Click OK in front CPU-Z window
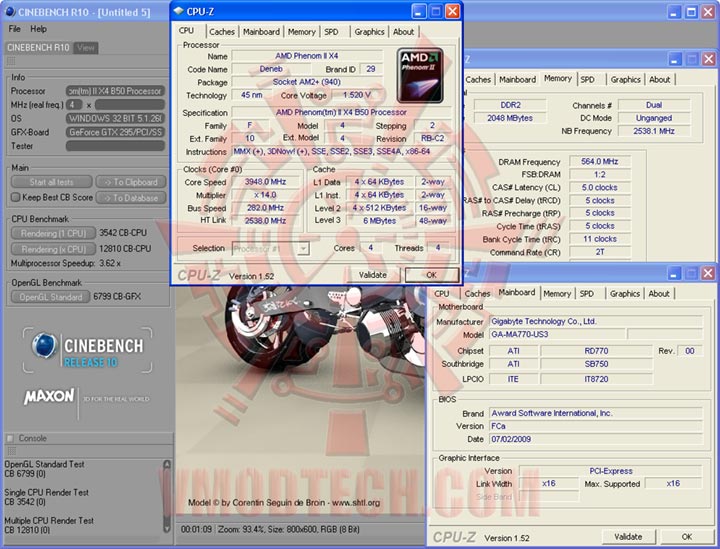Screen dimensions: 720x549 (432, 275)
